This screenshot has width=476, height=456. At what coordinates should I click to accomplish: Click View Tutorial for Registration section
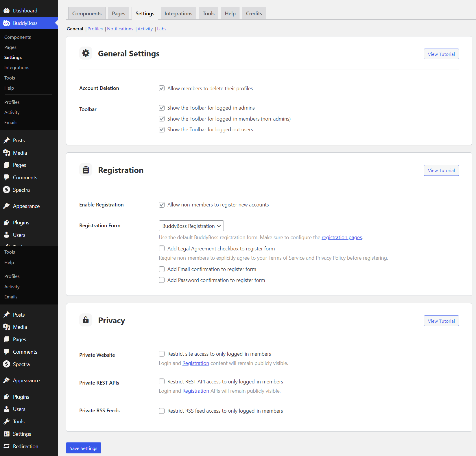[x=441, y=170]
